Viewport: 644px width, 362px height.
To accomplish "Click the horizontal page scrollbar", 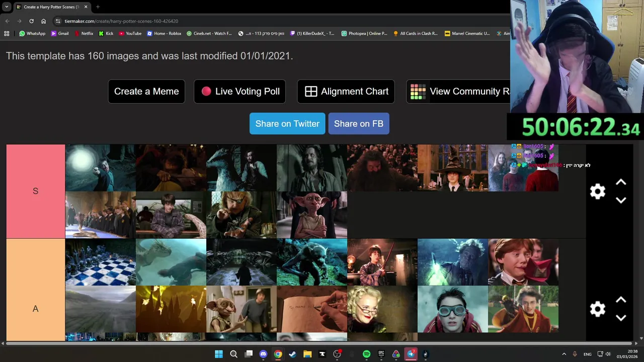I will (320, 344).
